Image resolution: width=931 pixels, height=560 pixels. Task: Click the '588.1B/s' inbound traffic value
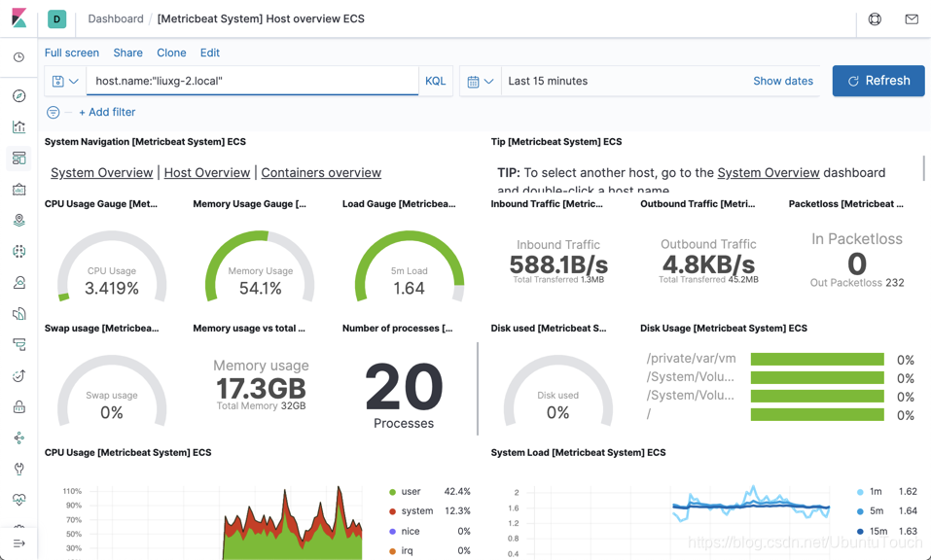click(x=558, y=264)
